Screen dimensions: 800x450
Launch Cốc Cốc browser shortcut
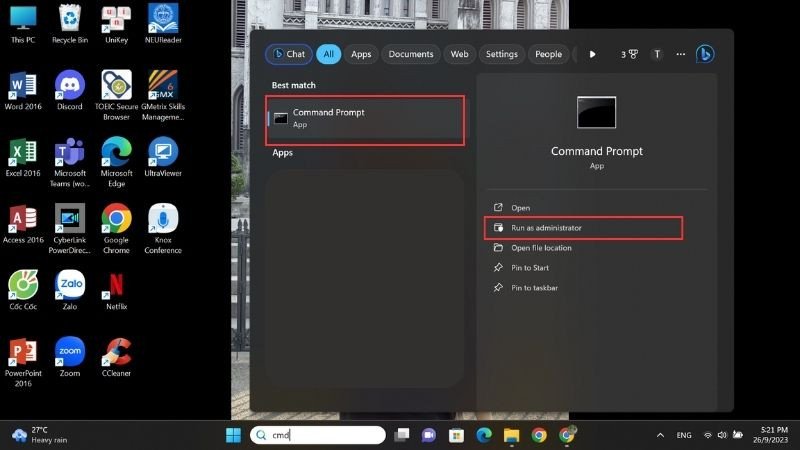pyautogui.click(x=23, y=290)
